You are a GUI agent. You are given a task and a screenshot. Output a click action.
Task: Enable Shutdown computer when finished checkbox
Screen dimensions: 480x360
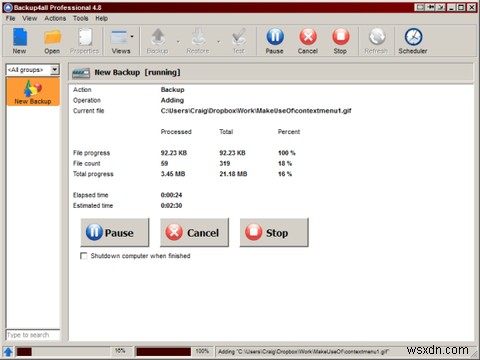coord(84,256)
